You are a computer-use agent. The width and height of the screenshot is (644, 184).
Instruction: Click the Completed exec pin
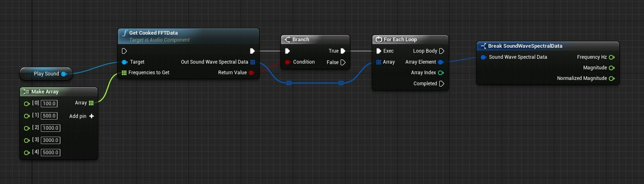(x=441, y=84)
